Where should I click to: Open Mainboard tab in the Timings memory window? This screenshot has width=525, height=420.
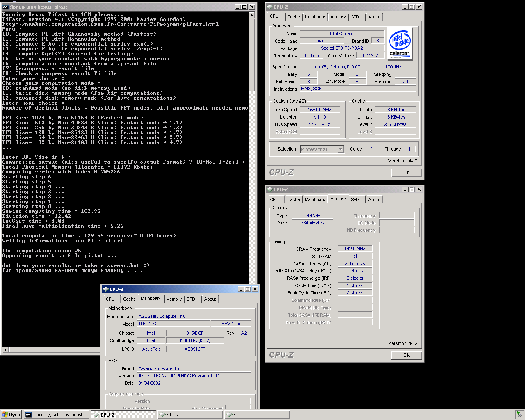tap(315, 199)
